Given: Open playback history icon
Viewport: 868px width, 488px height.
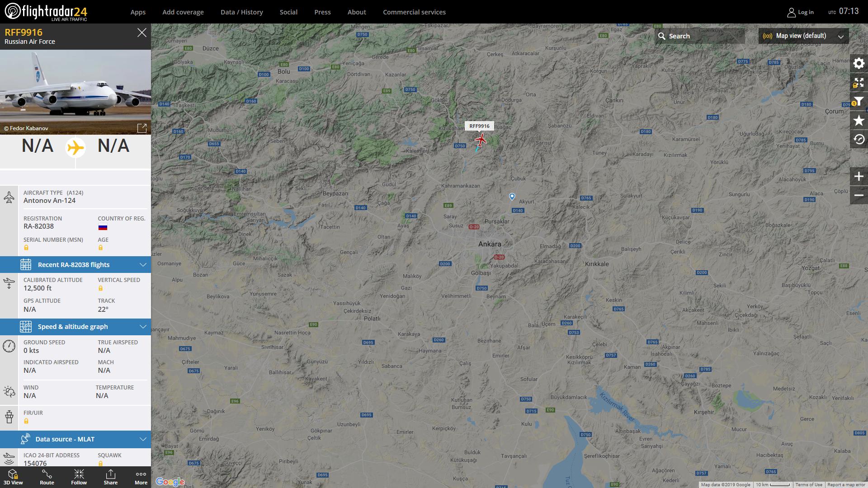Looking at the screenshot, I should pyautogui.click(x=859, y=139).
